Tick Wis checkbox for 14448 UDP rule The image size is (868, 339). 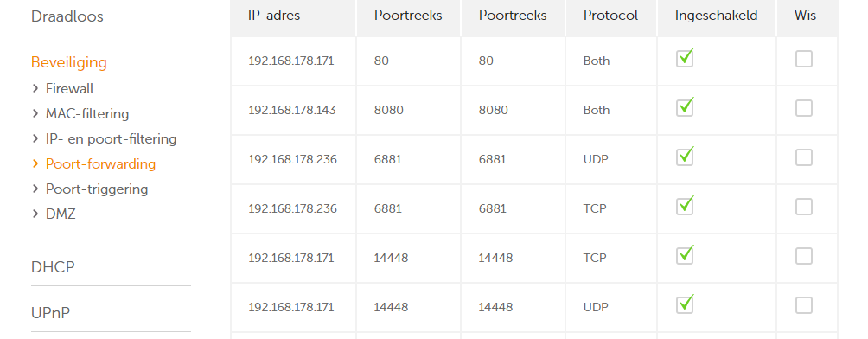point(804,305)
